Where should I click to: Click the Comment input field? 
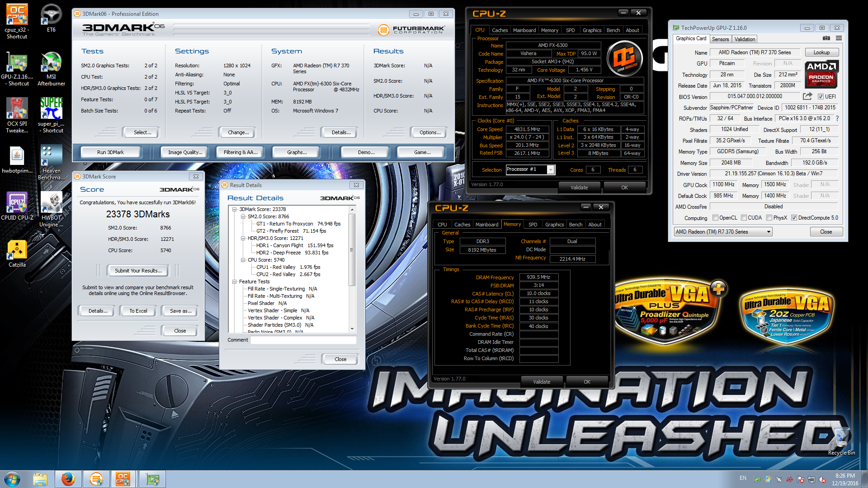tap(303, 340)
